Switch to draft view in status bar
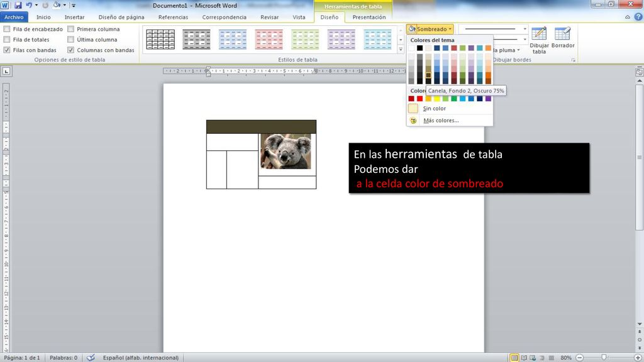644x362 pixels. [x=551, y=358]
